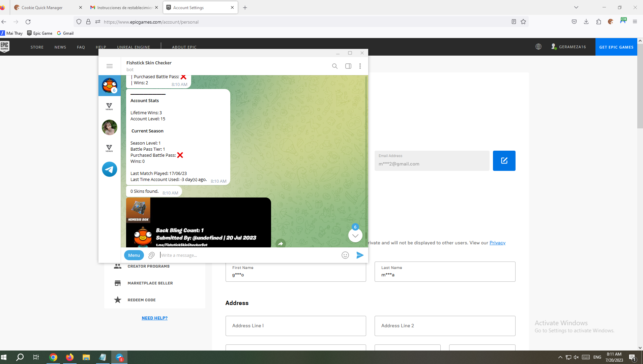Open STORE in Epic nav

(37, 47)
